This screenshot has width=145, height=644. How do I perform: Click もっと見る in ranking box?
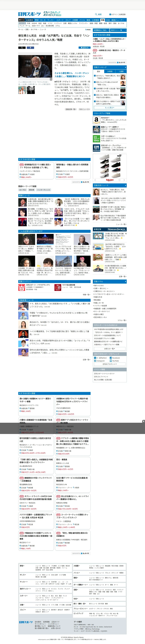tap(110, 107)
